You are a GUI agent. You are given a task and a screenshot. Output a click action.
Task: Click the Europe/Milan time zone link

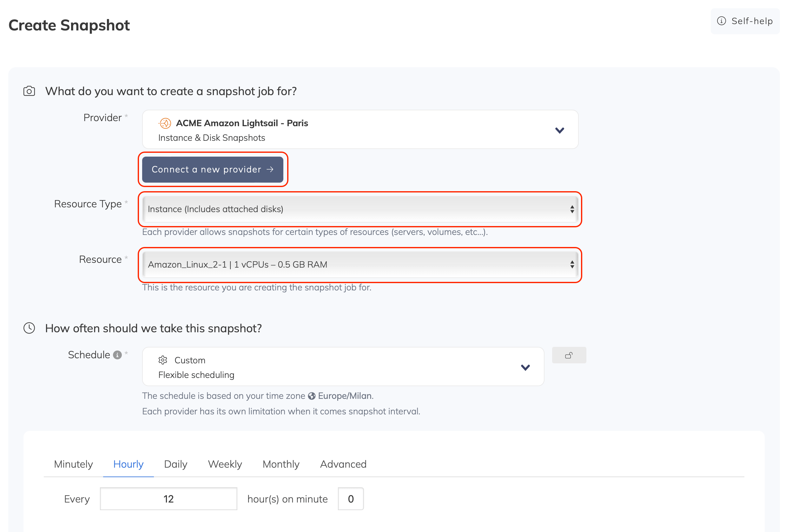pyautogui.click(x=345, y=396)
